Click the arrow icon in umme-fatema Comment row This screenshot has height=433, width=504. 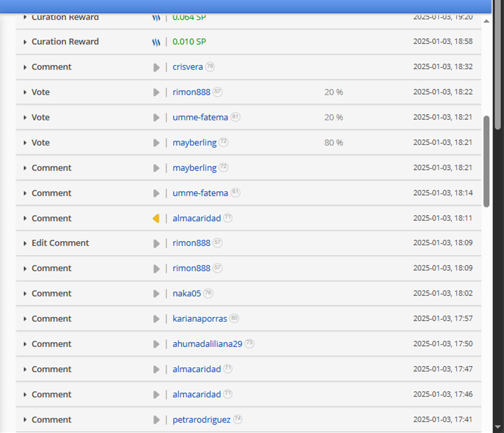pyautogui.click(x=157, y=193)
